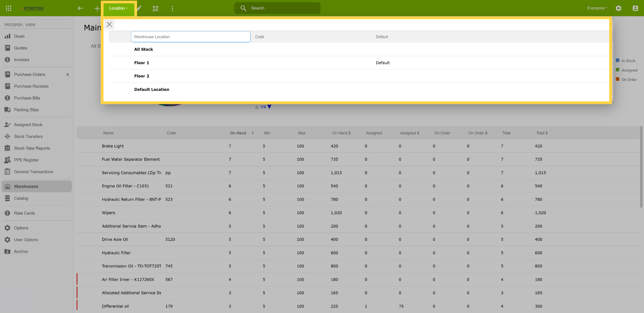Viewport: 644px width, 313px height.
Task: Select Floor 1 location
Action: coord(359,63)
